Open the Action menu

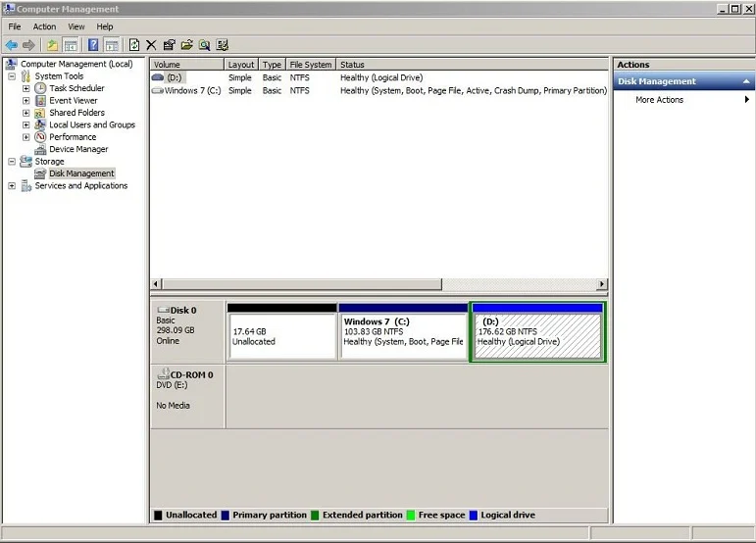pyautogui.click(x=44, y=26)
